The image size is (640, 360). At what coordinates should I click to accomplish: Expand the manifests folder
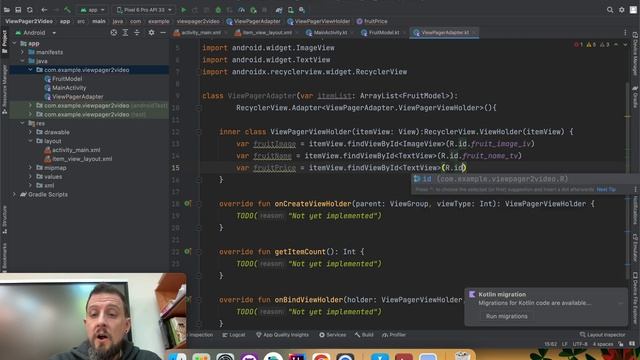click(22, 52)
